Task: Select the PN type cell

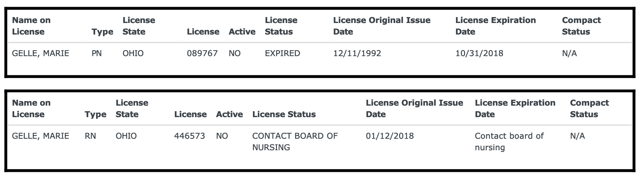Action: coord(97,53)
